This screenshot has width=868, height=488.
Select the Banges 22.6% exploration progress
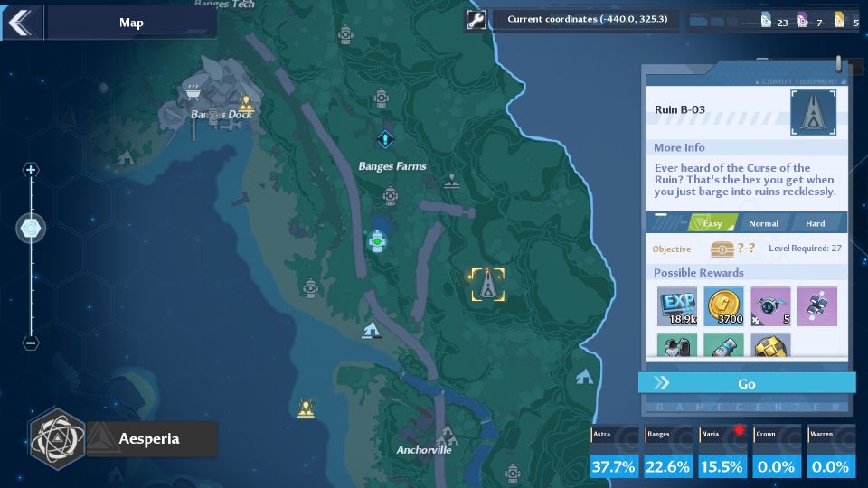tap(667, 451)
